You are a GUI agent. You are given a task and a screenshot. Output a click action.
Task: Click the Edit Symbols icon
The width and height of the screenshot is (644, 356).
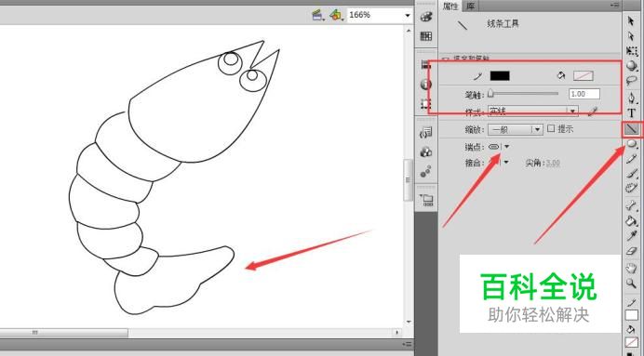click(336, 16)
